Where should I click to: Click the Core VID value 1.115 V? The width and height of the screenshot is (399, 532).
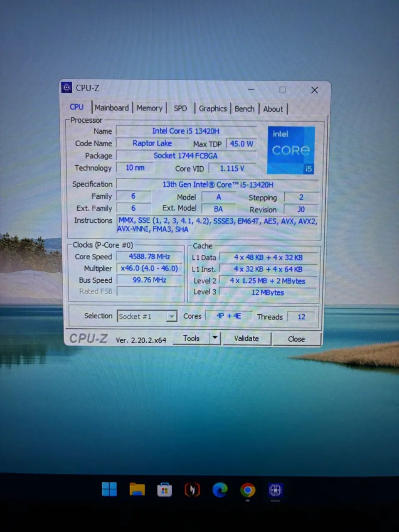coord(232,168)
